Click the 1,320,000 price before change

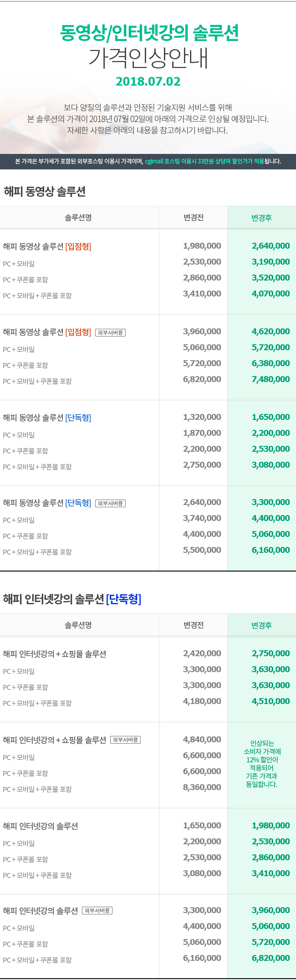[x=202, y=417]
